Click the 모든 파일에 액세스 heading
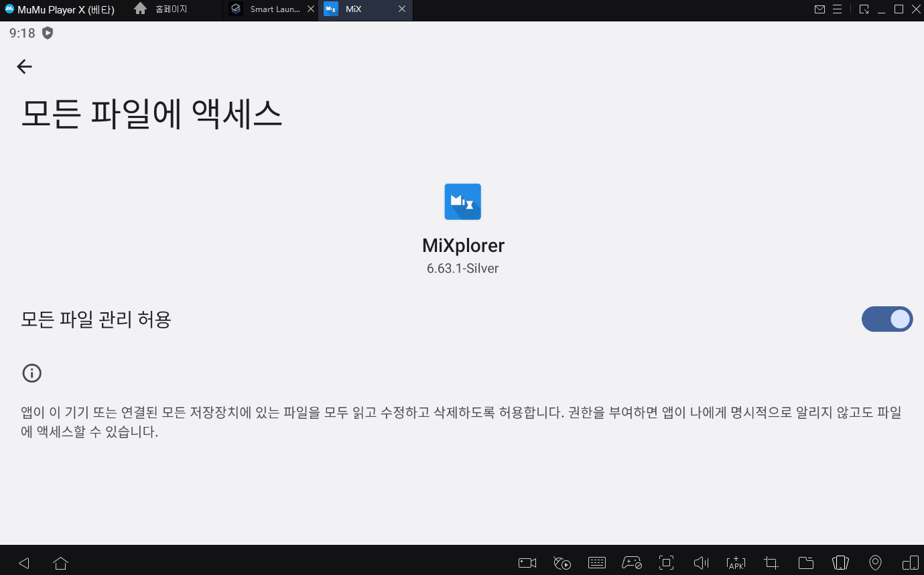924x575 pixels. pyautogui.click(x=151, y=115)
